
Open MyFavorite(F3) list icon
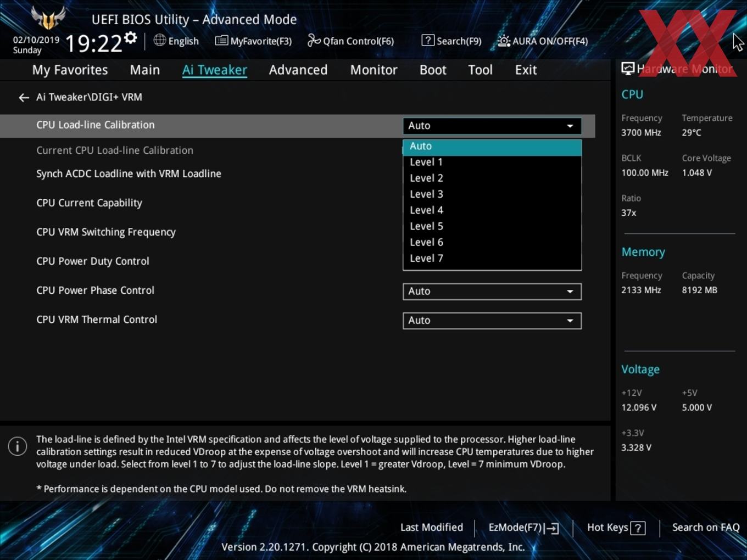221,41
